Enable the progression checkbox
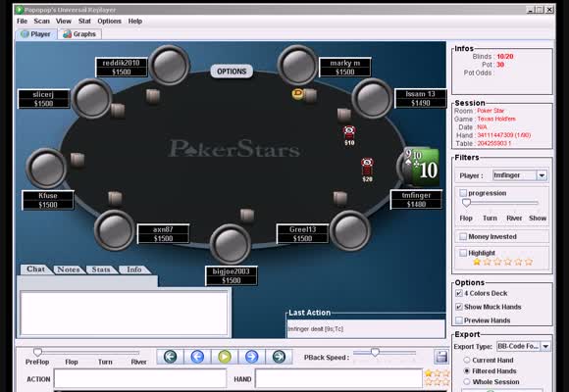 (463, 193)
